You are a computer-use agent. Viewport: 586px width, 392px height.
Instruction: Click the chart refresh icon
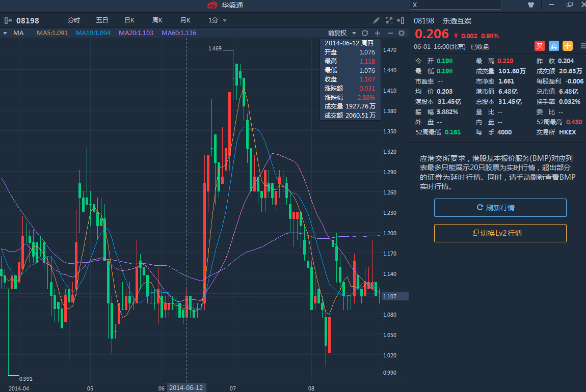[365, 33]
